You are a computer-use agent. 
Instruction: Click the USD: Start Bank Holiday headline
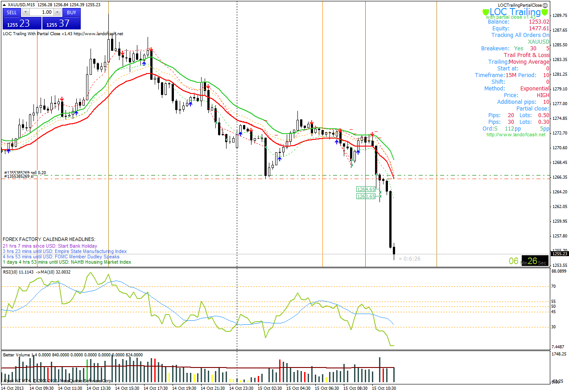pyautogui.click(x=49, y=246)
